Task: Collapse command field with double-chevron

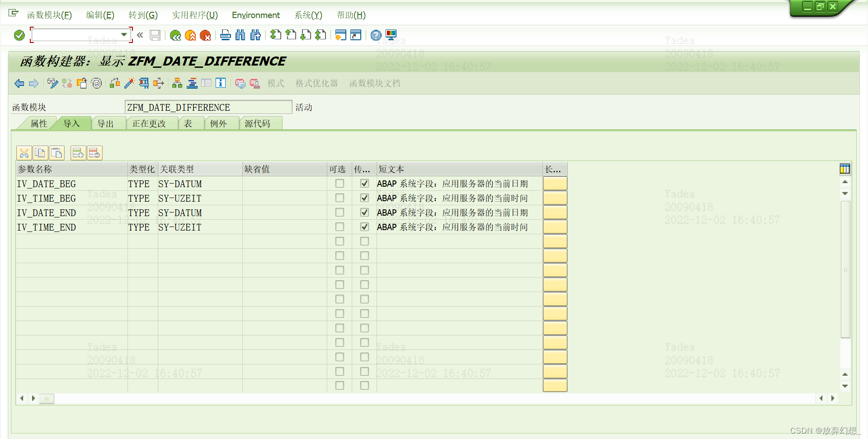Action: pyautogui.click(x=140, y=35)
